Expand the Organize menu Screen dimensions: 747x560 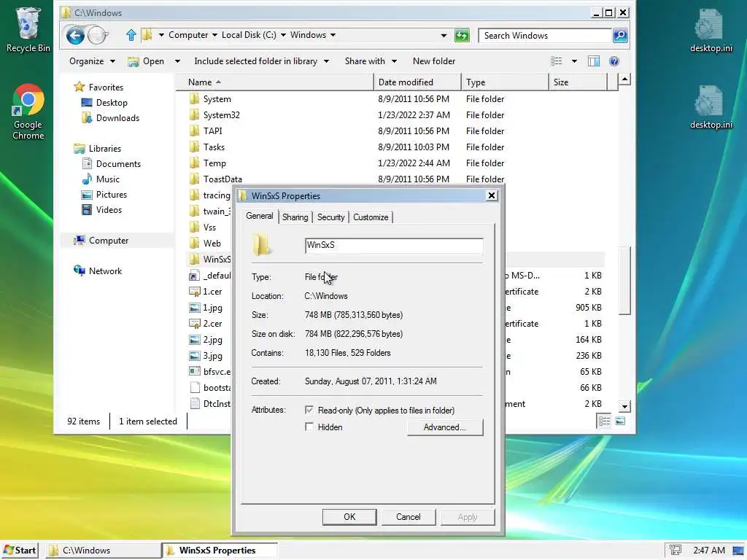coord(92,61)
